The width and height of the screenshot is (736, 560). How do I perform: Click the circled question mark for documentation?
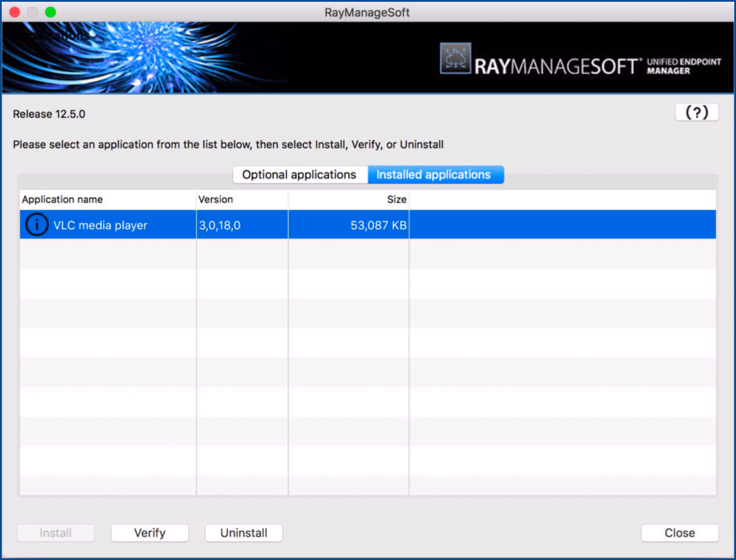pos(697,112)
